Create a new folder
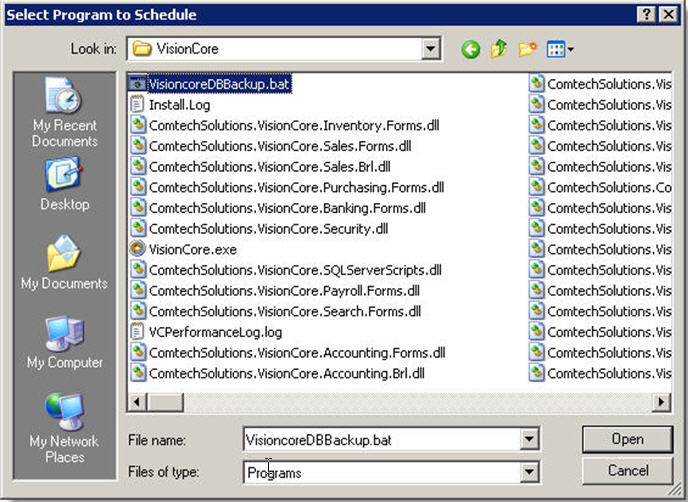The image size is (688, 502). tap(527, 49)
